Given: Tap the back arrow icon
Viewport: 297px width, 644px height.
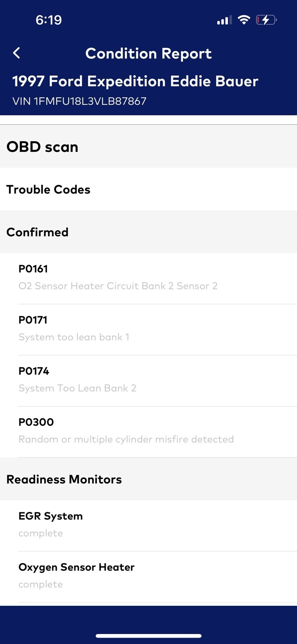Looking at the screenshot, I should click(16, 53).
